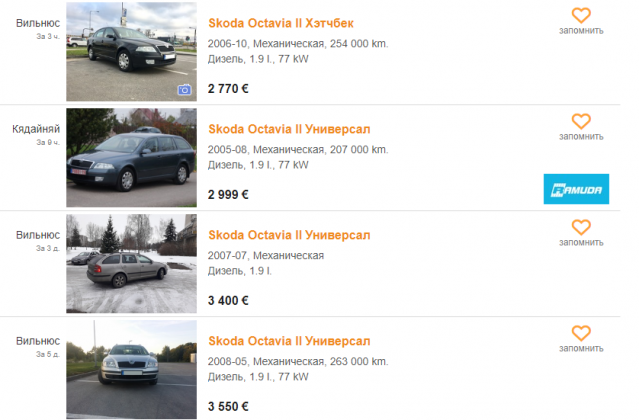View the snowy parking lot car photo

(131, 264)
